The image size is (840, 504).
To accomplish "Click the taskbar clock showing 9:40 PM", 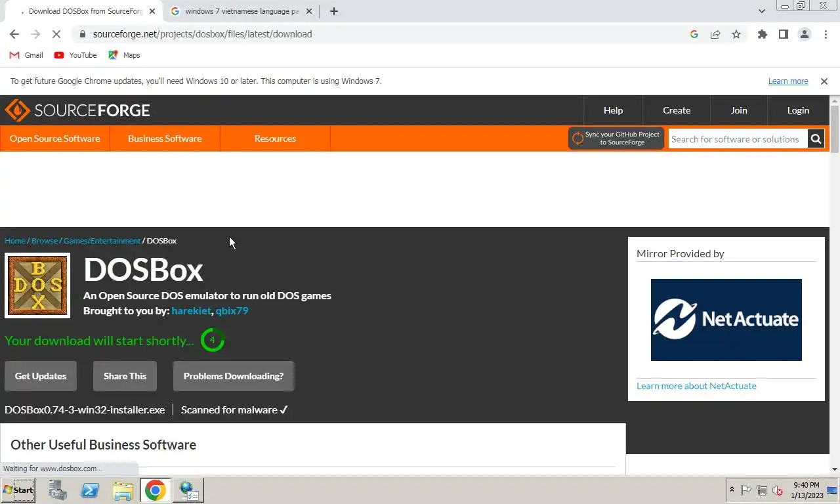I will point(807,490).
